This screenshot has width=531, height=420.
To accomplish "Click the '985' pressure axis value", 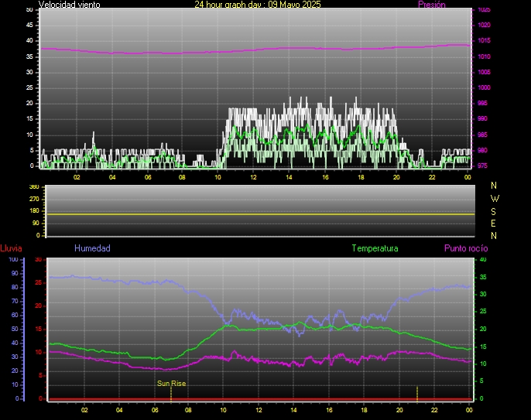I will pyautogui.click(x=482, y=135).
